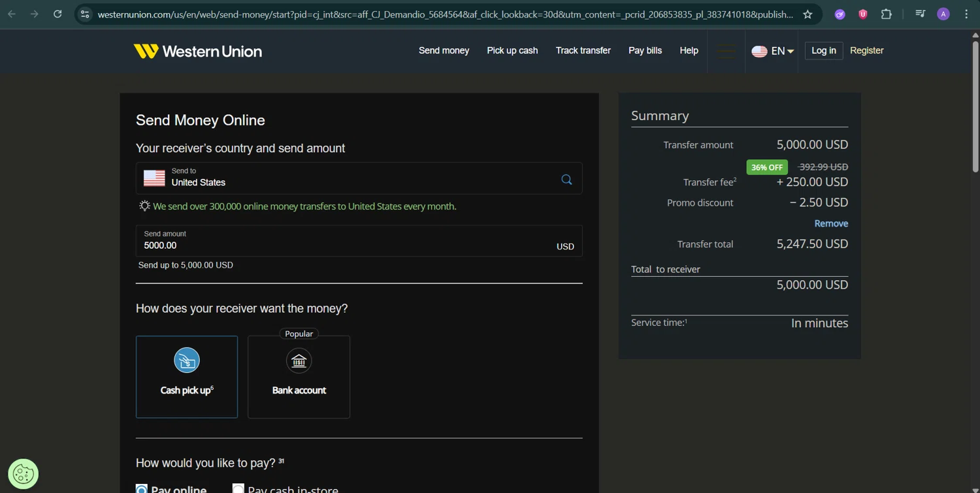Choose Cash pick up delivery option

[187, 377]
